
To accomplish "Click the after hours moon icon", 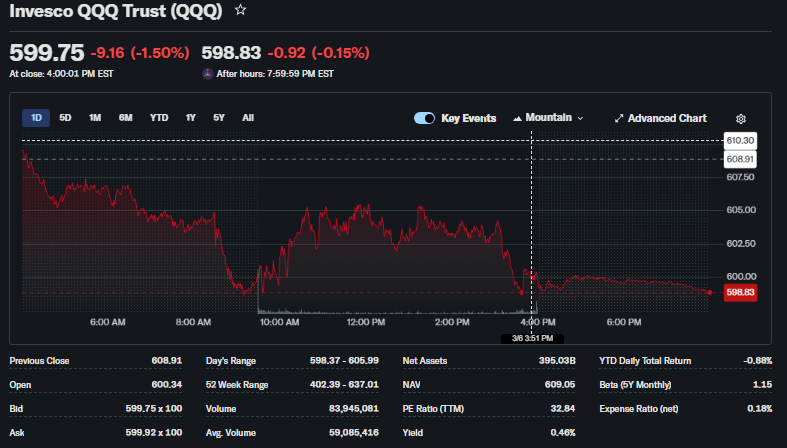I will (208, 74).
